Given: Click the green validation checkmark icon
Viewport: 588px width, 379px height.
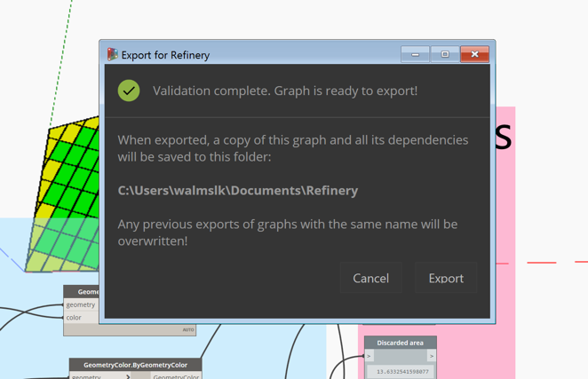Looking at the screenshot, I should click(129, 91).
